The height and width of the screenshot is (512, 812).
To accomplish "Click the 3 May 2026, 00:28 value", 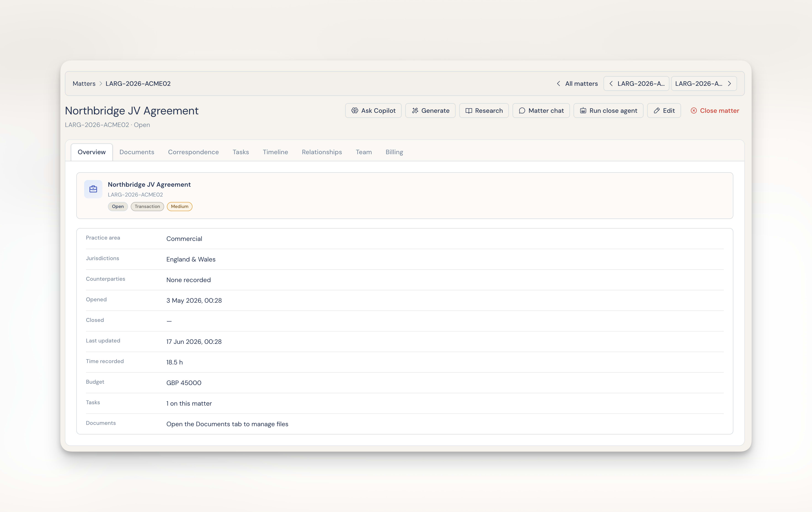I will click(x=194, y=300).
